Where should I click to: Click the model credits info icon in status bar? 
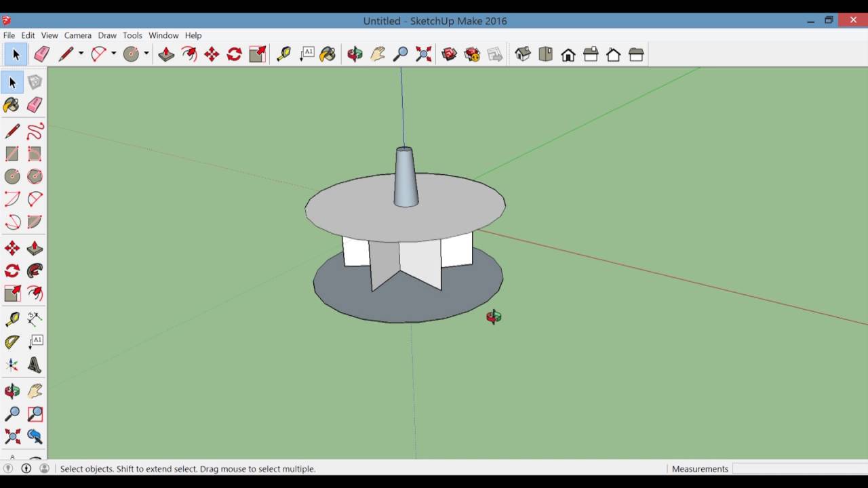pyautogui.click(x=26, y=468)
